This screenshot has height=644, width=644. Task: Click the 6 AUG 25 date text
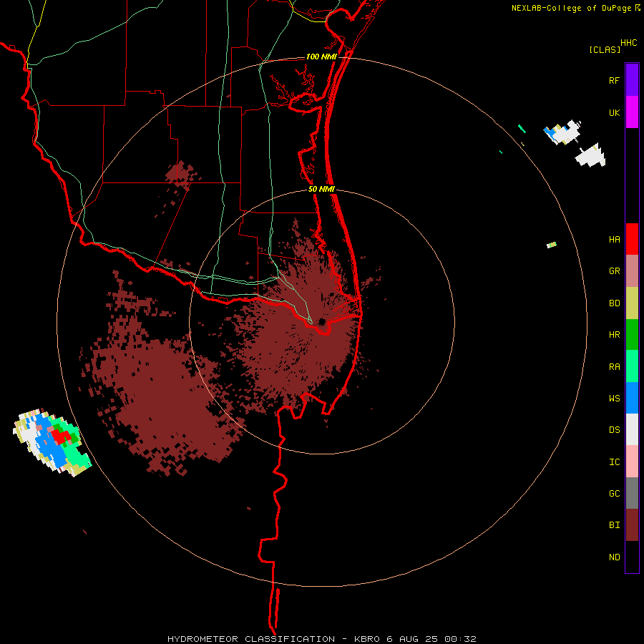(x=413, y=639)
